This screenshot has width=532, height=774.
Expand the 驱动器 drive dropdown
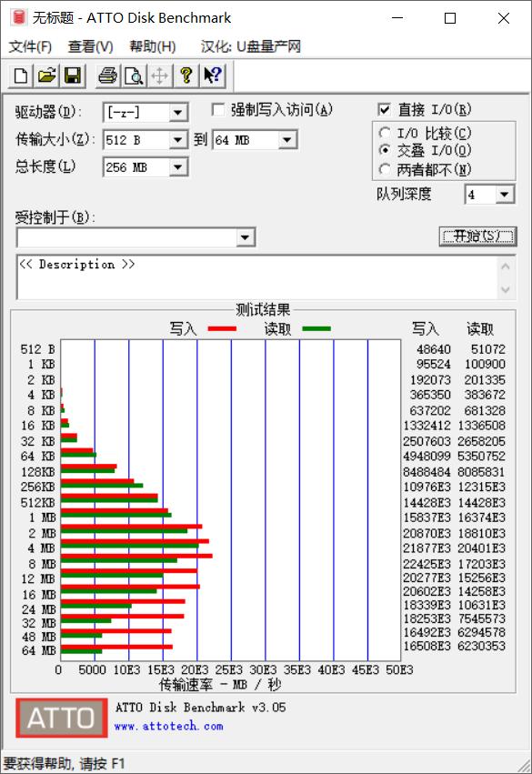[177, 113]
